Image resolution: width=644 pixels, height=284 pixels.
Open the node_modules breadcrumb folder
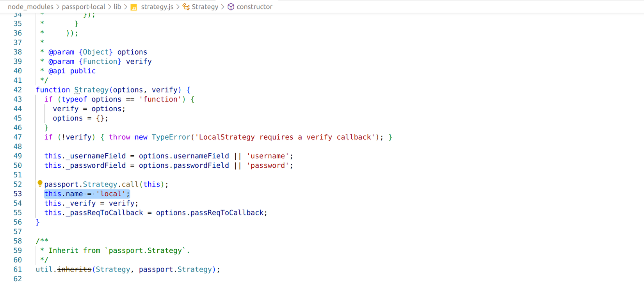coord(30,7)
